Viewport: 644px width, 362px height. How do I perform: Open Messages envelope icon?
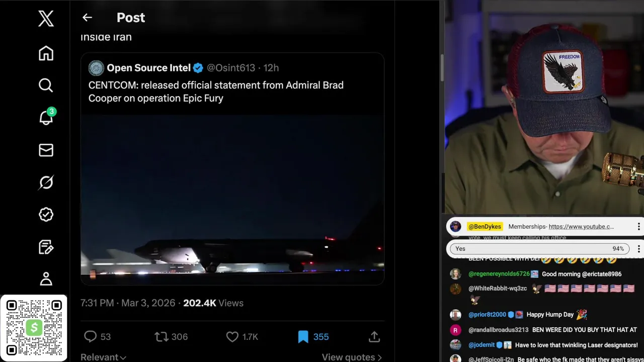[x=46, y=150]
